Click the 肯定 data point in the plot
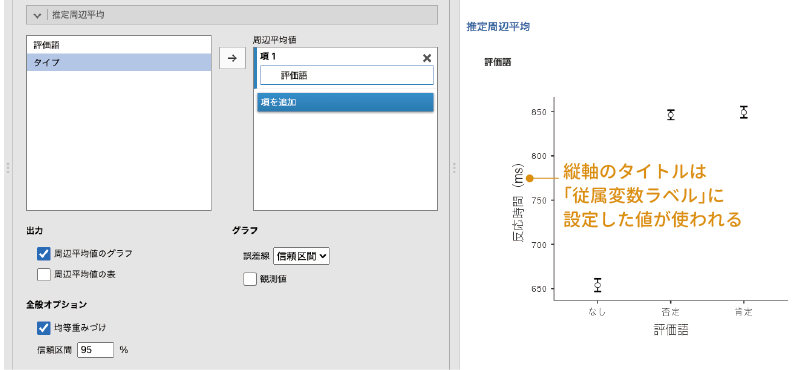This screenshot has width=800, height=370. [744, 112]
